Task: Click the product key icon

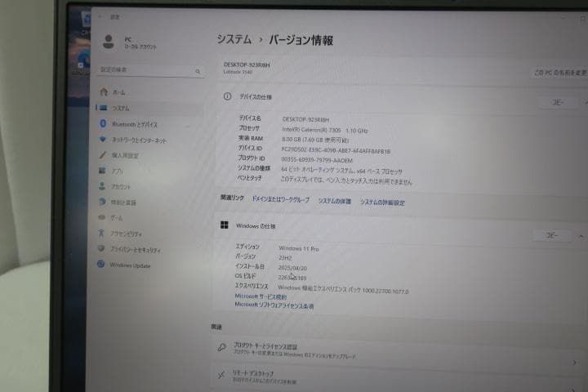Action: click(x=221, y=347)
